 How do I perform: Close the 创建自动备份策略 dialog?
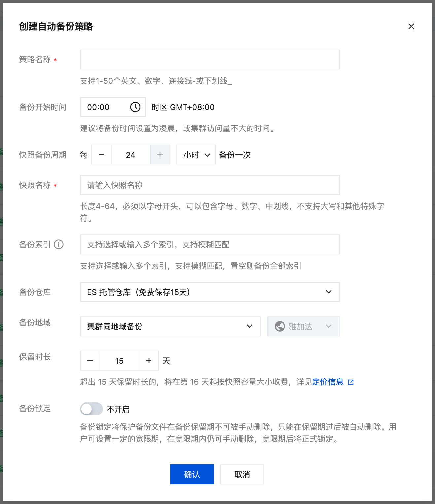click(411, 26)
